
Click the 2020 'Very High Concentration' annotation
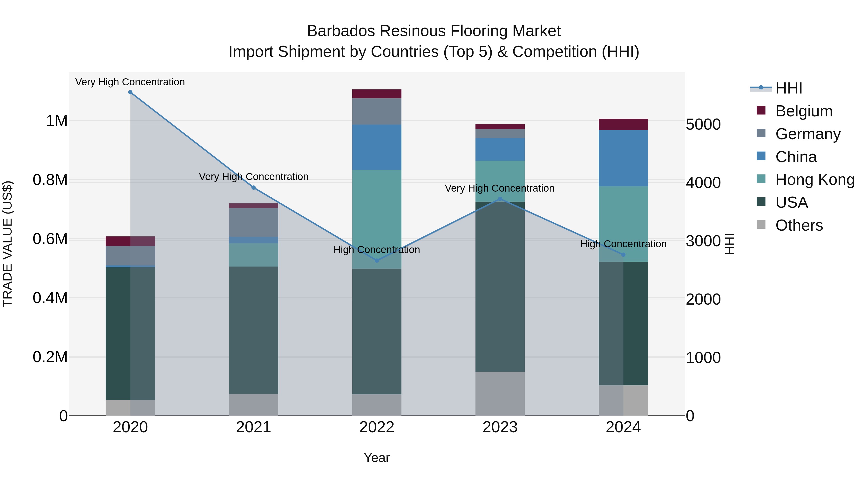130,82
